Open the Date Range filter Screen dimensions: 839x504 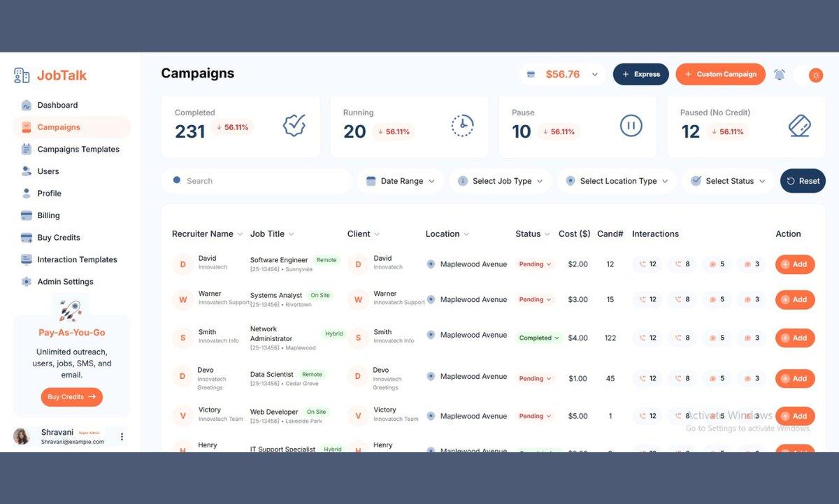[401, 181]
